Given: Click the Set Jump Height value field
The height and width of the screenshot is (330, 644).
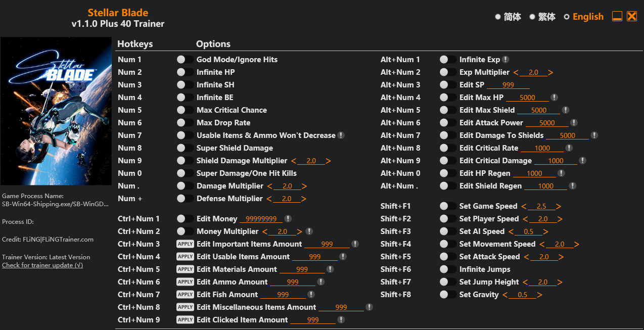Looking at the screenshot, I should (543, 282).
